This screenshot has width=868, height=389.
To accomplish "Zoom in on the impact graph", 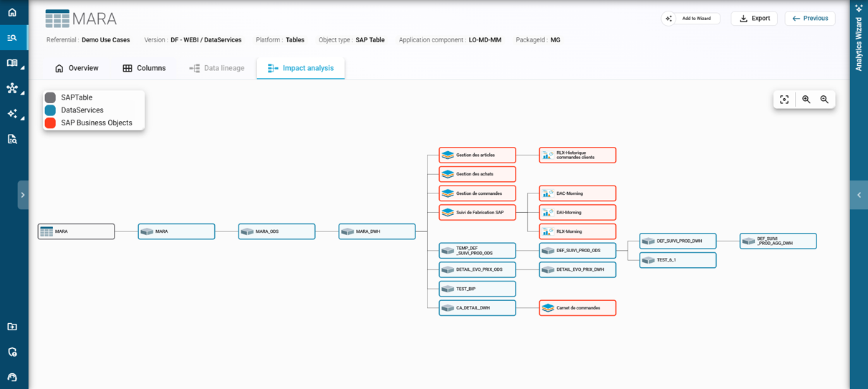I will coord(806,100).
